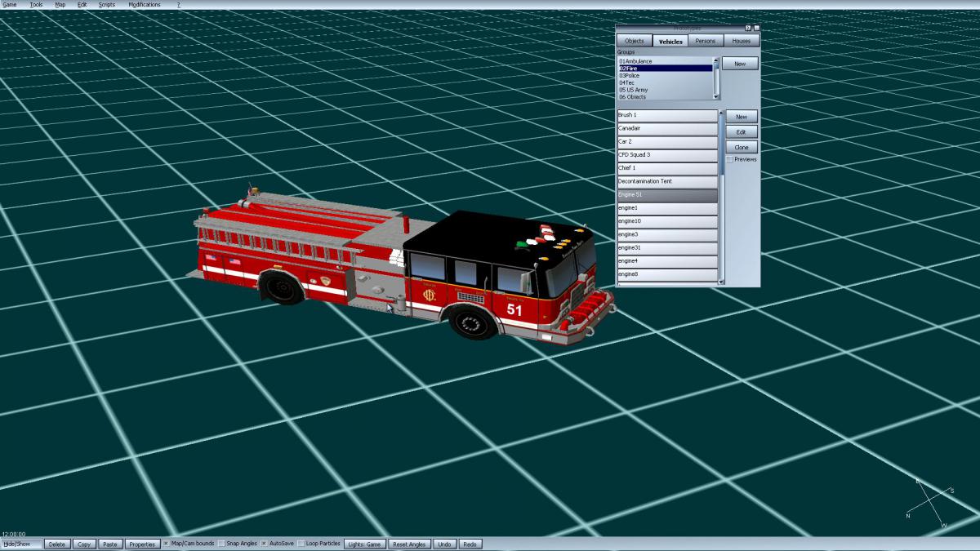Enable the Snap Angles checkbox

coord(222,544)
